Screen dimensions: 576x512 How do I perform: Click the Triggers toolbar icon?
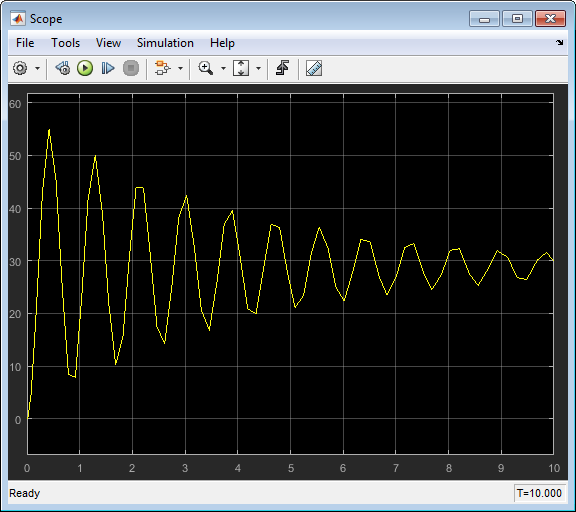pyautogui.click(x=282, y=68)
